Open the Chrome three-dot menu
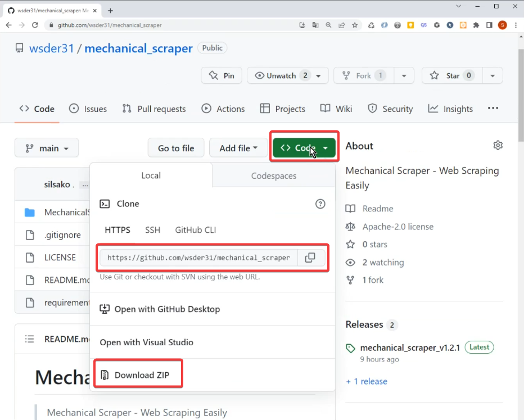Viewport: 524px width, 420px height. pos(516,25)
